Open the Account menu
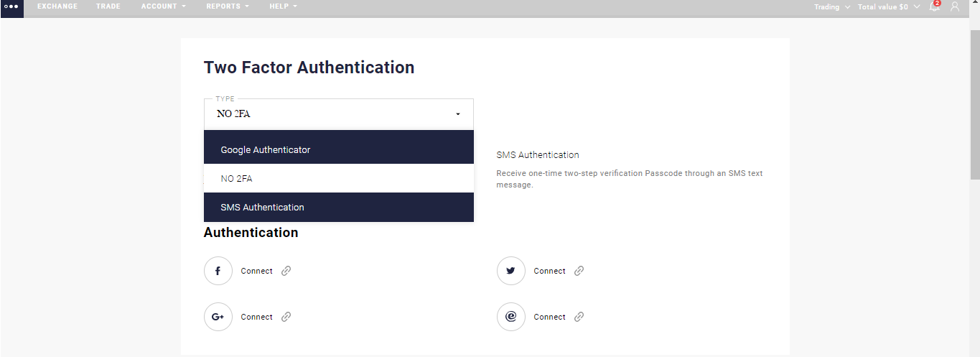Viewport: 980px width, 357px height. (x=164, y=6)
